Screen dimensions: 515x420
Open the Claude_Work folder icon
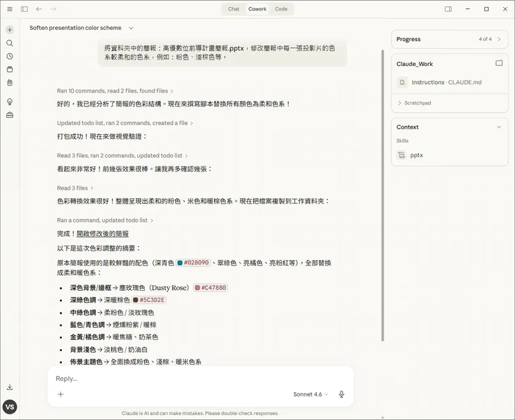(499, 63)
